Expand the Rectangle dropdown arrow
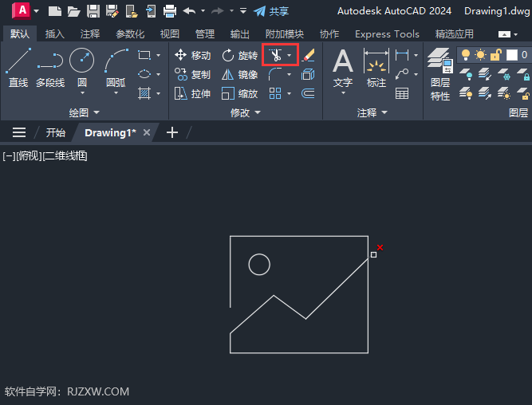Image resolution: width=532 pixels, height=405 pixels. 158,55
